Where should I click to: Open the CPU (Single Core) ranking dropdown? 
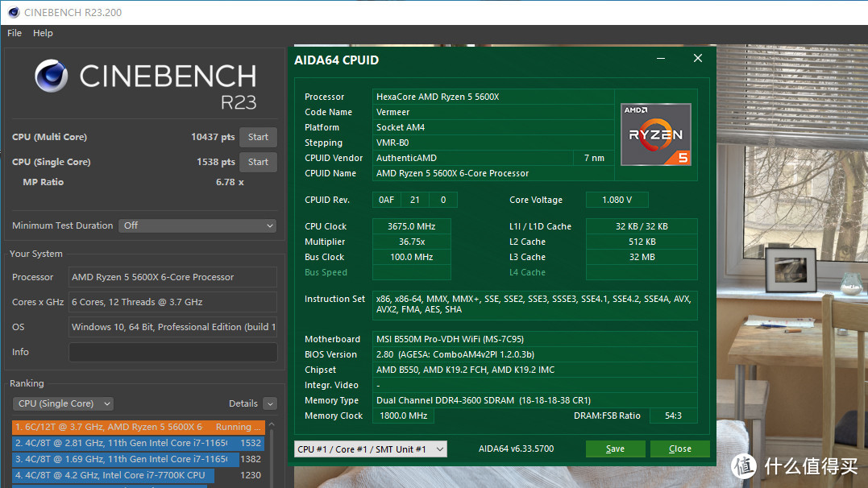tap(63, 404)
